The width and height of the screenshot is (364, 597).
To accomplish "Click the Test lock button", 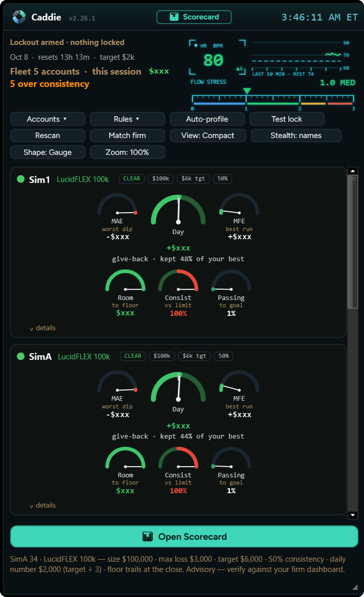I will point(287,119).
